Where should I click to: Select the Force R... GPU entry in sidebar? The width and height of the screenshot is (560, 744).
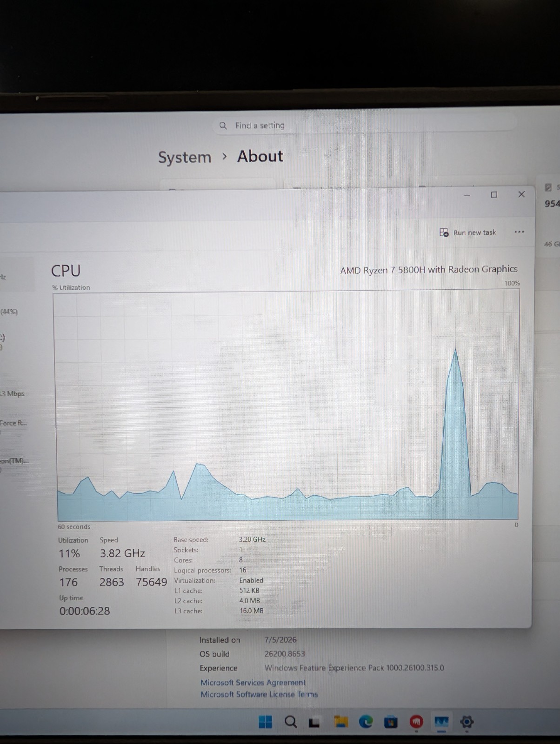14,423
